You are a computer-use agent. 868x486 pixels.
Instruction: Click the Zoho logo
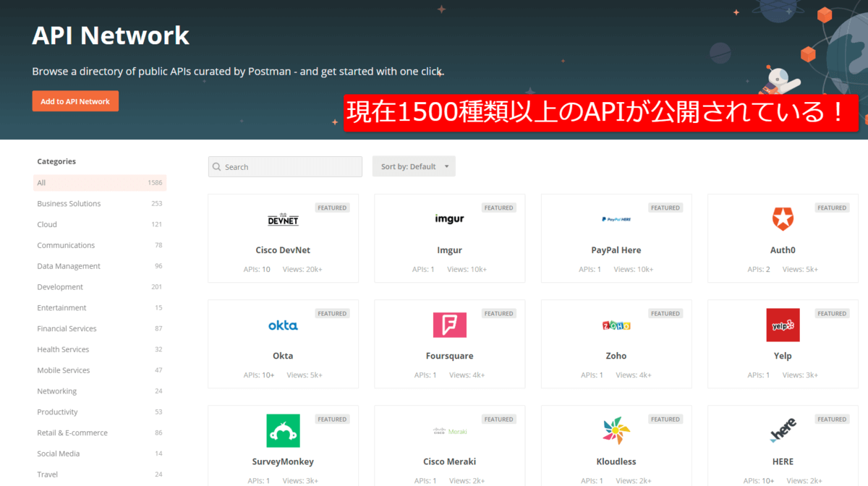pos(616,325)
